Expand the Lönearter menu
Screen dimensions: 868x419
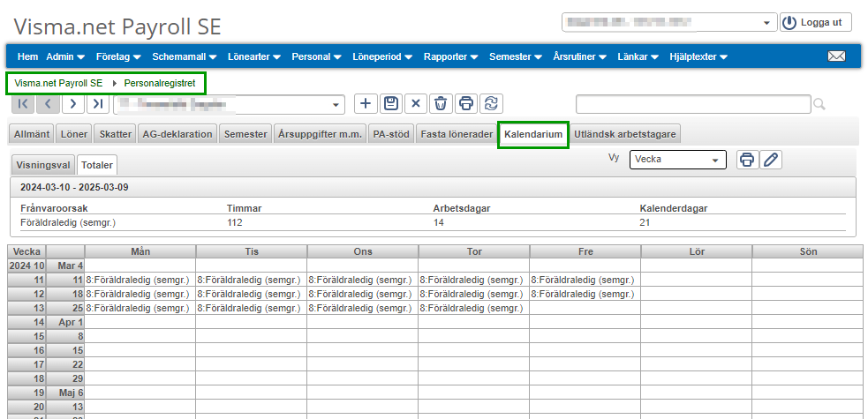tap(254, 56)
